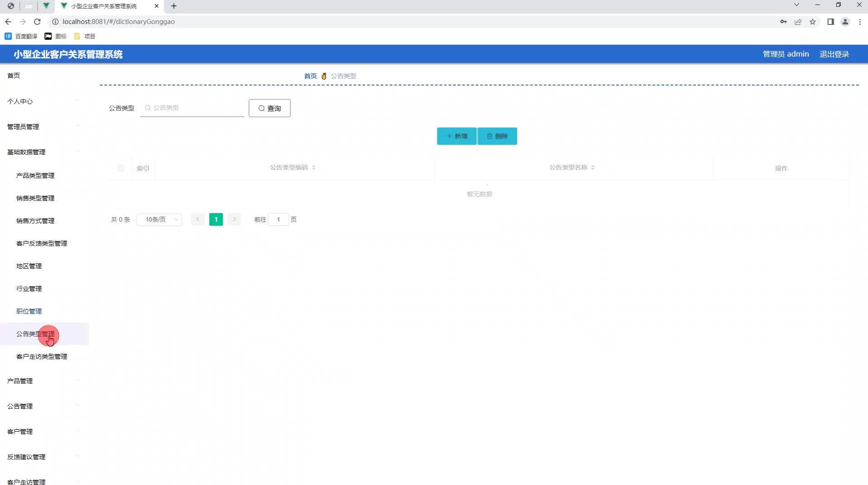Screen dimensions: 868x485
Task: Expand 客户管理 sidebar menu
Action: (44, 432)
